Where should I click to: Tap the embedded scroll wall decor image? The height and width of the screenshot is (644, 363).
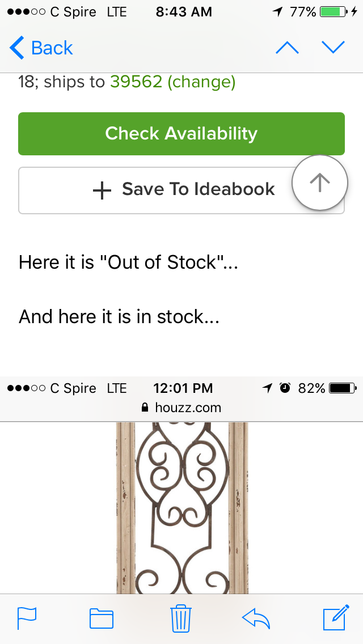click(182, 507)
